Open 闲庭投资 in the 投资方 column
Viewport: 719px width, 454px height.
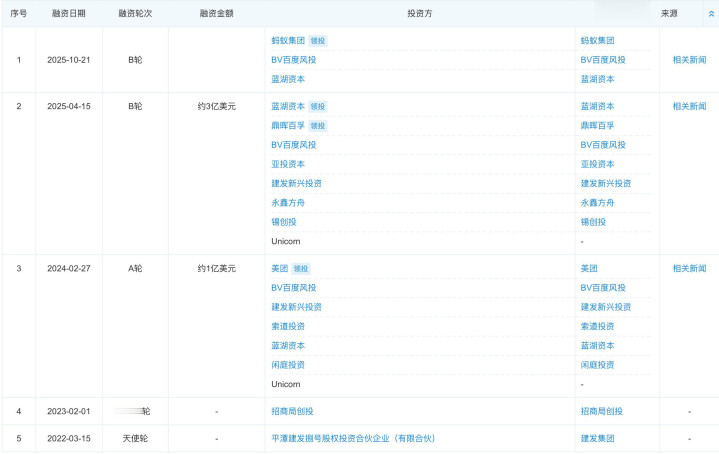click(x=288, y=365)
